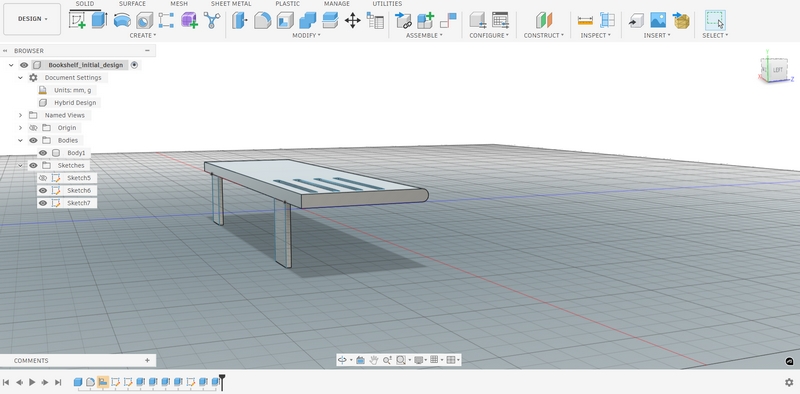Toggle visibility of the Origin folder

tap(33, 128)
